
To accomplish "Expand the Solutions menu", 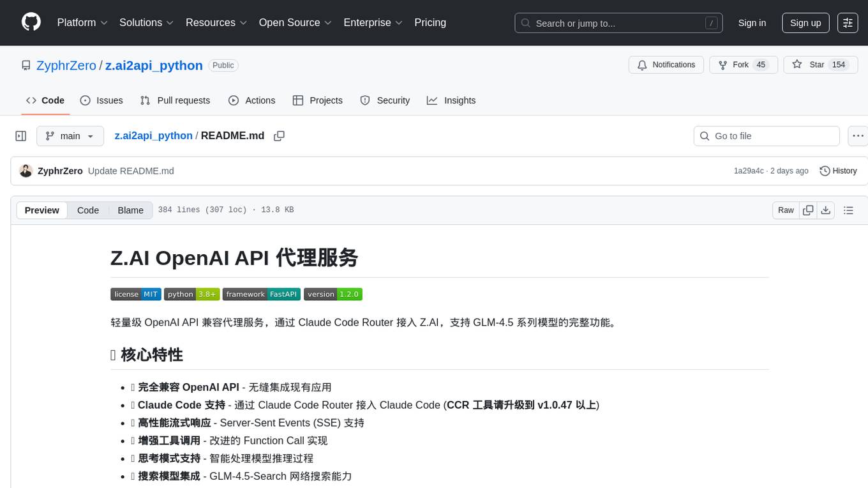I will click(x=147, y=22).
